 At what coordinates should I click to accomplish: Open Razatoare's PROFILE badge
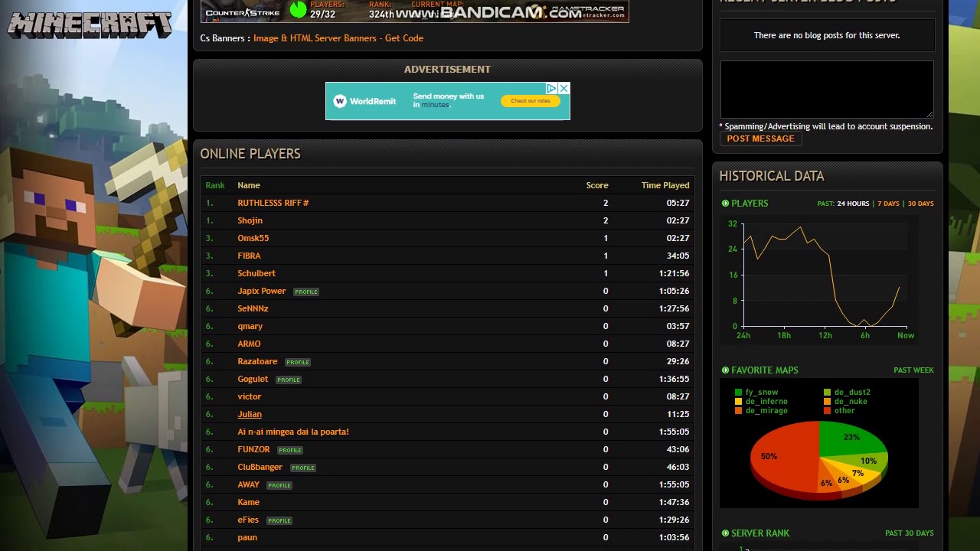pyautogui.click(x=298, y=362)
